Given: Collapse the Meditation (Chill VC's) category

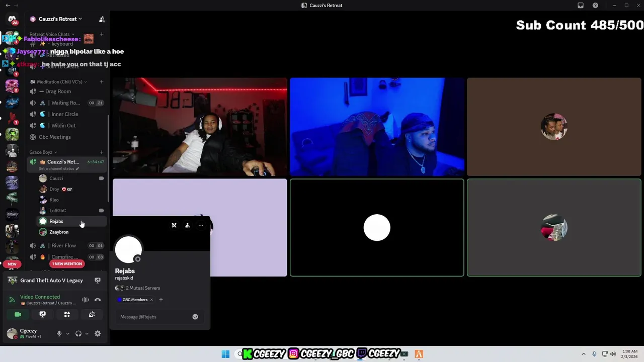Looking at the screenshot, I should 59,82.
